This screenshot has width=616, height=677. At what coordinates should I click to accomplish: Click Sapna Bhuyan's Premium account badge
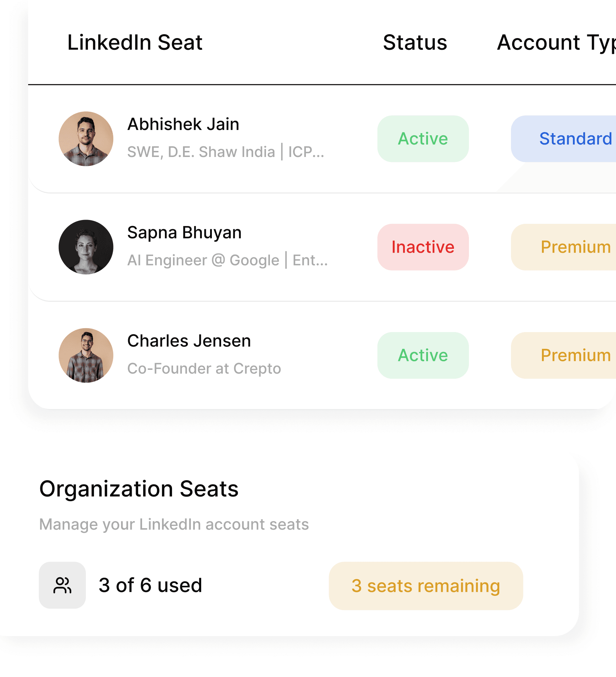point(570,247)
